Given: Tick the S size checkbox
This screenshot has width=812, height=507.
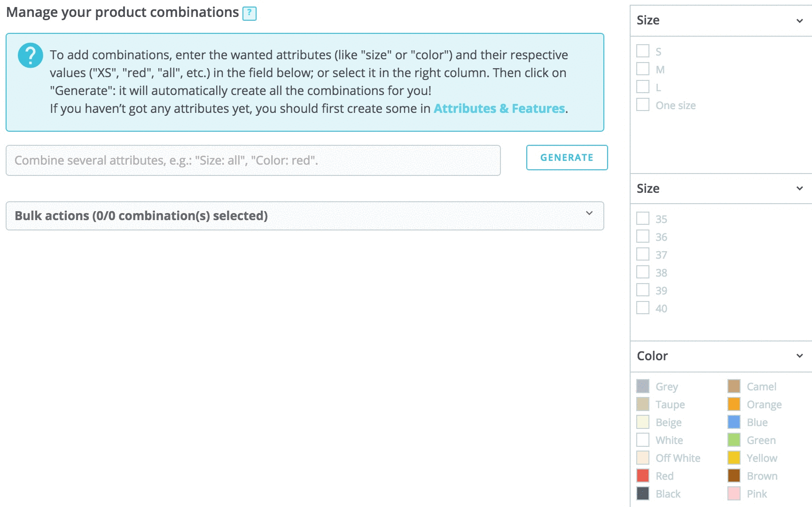Looking at the screenshot, I should 643,51.
